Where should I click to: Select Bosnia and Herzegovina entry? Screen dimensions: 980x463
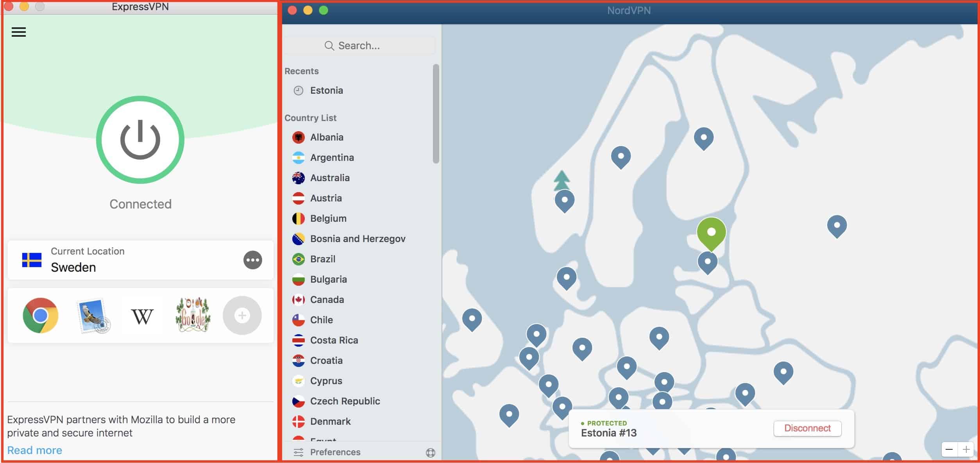tap(358, 239)
